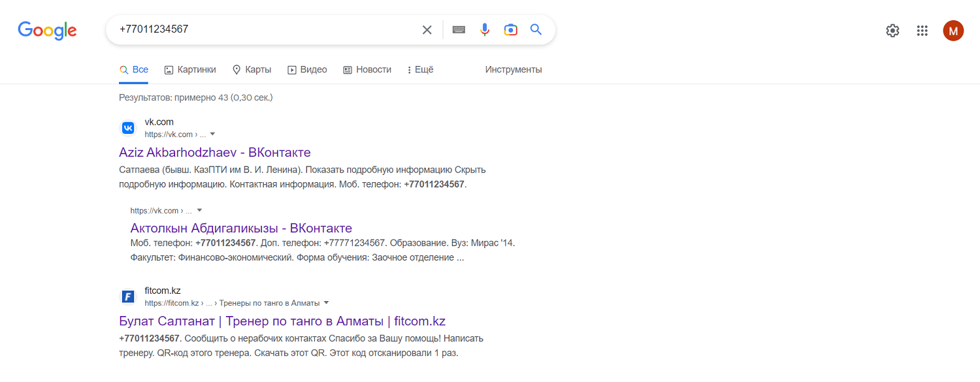
Task: Open the Google logo homepage
Action: point(47,30)
